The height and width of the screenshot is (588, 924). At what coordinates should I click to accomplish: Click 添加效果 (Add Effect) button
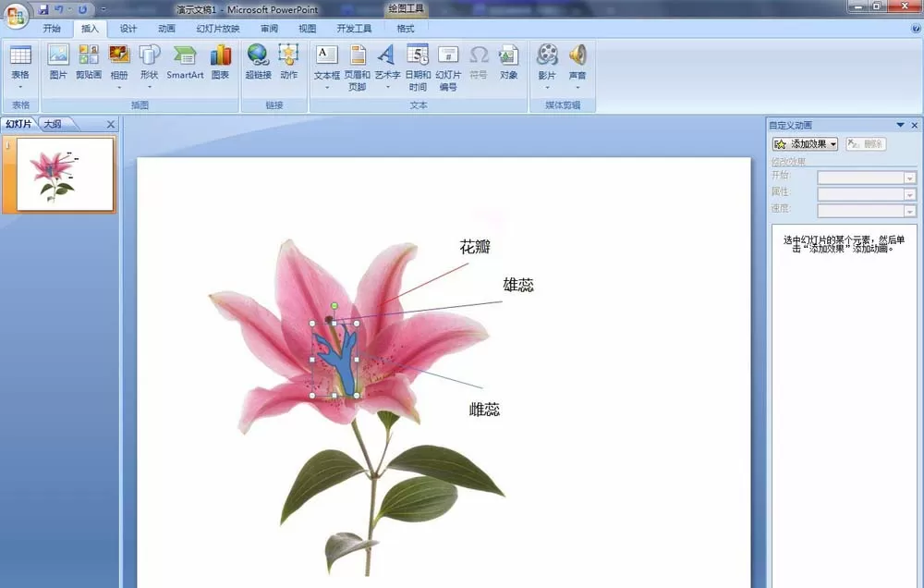tap(805, 144)
